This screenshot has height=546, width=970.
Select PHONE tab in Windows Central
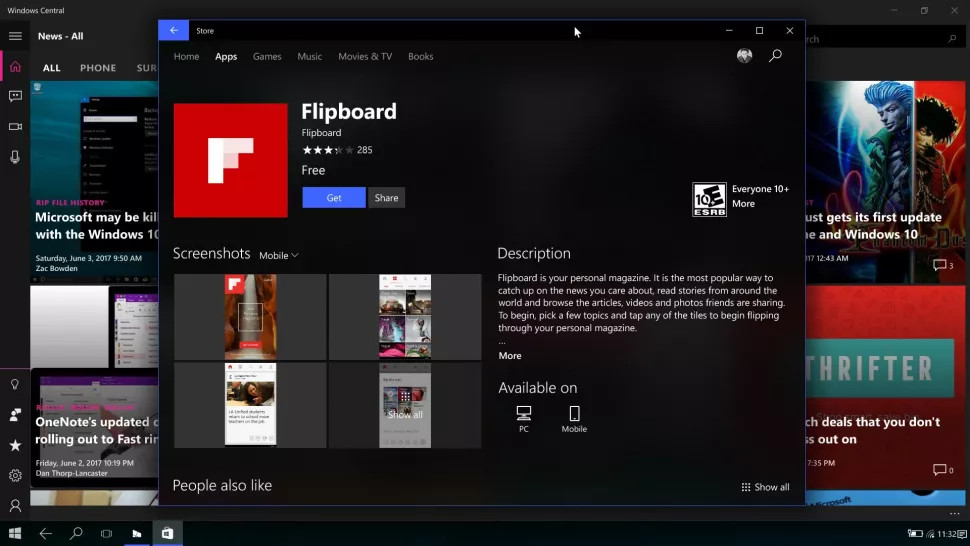pyautogui.click(x=98, y=68)
